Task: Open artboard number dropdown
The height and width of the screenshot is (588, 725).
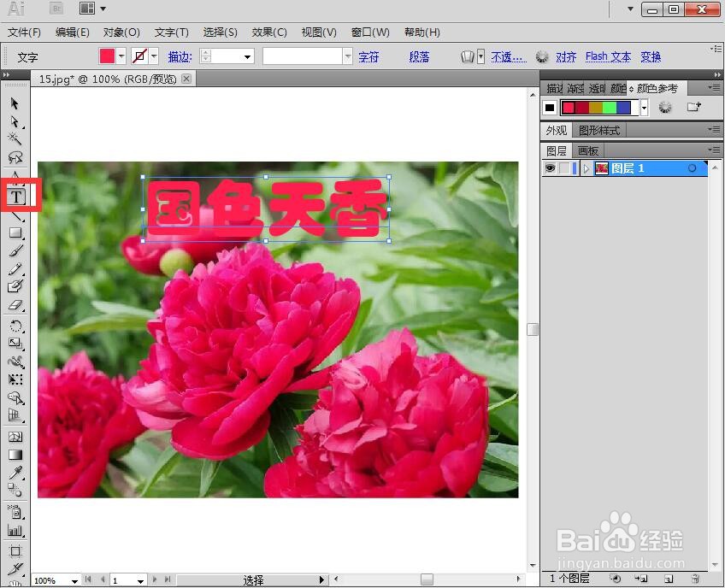Action: pos(140,580)
